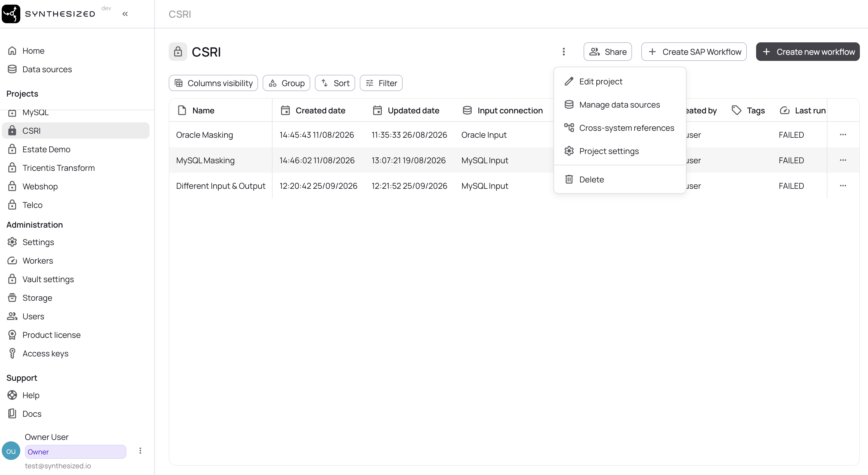Choose Edit project from the menu
The width and height of the screenshot is (868, 475).
click(620, 81)
